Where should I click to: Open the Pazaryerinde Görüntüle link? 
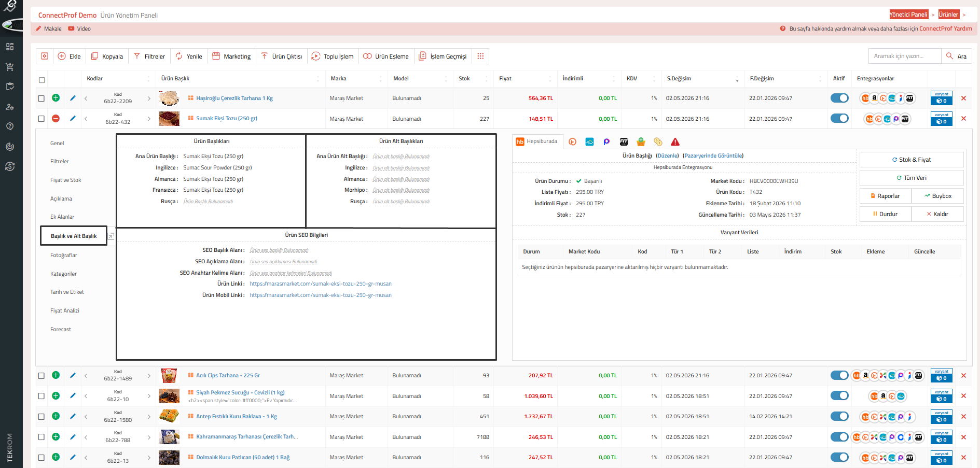713,155
